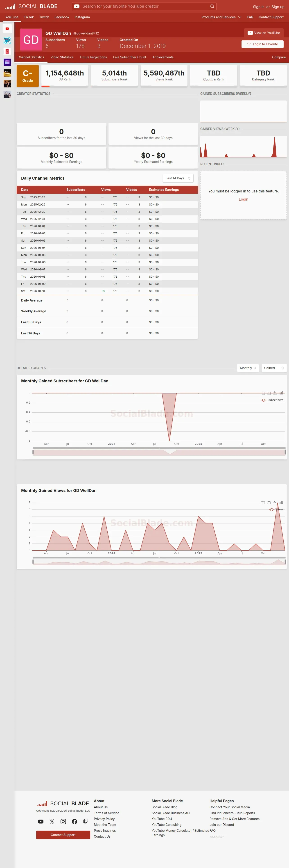Click the Views chart range slider left handle

[33, 561]
